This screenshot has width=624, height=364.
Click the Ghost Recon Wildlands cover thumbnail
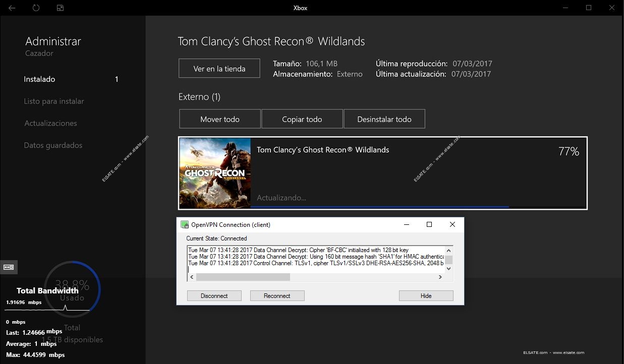215,173
